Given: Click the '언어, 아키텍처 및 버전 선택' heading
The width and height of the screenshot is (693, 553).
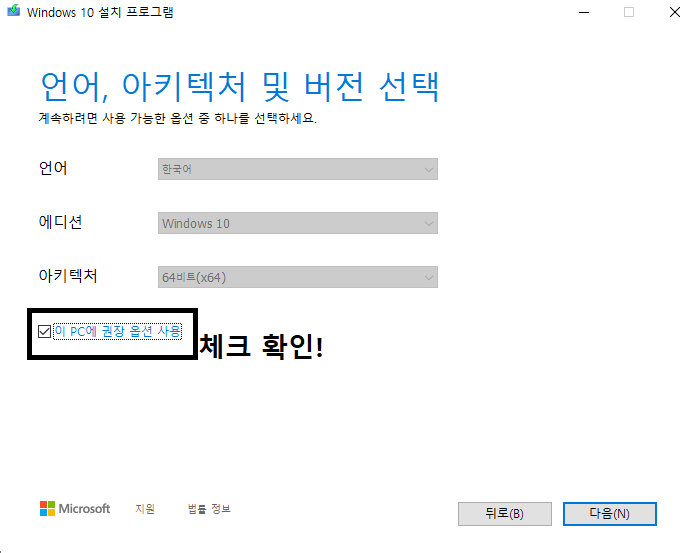Looking at the screenshot, I should click(240, 86).
